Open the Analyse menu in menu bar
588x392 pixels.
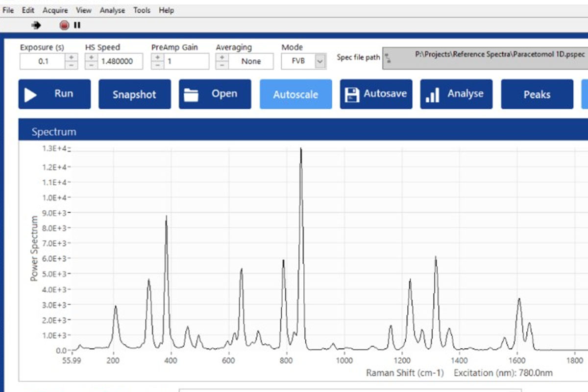coord(112,10)
